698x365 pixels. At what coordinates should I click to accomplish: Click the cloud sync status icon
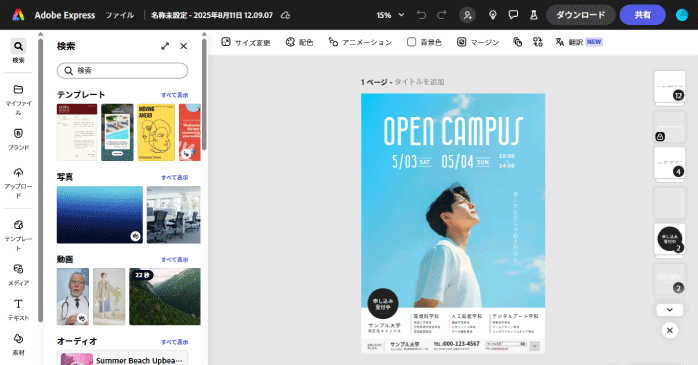[x=285, y=15]
